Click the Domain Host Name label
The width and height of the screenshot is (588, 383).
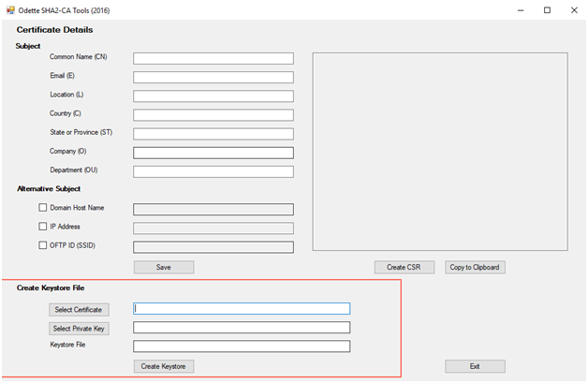(x=77, y=208)
